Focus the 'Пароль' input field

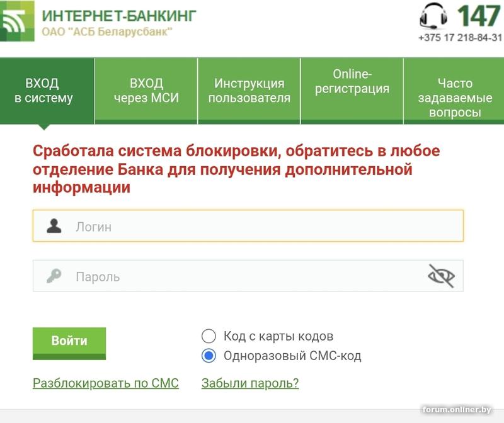coord(248,276)
